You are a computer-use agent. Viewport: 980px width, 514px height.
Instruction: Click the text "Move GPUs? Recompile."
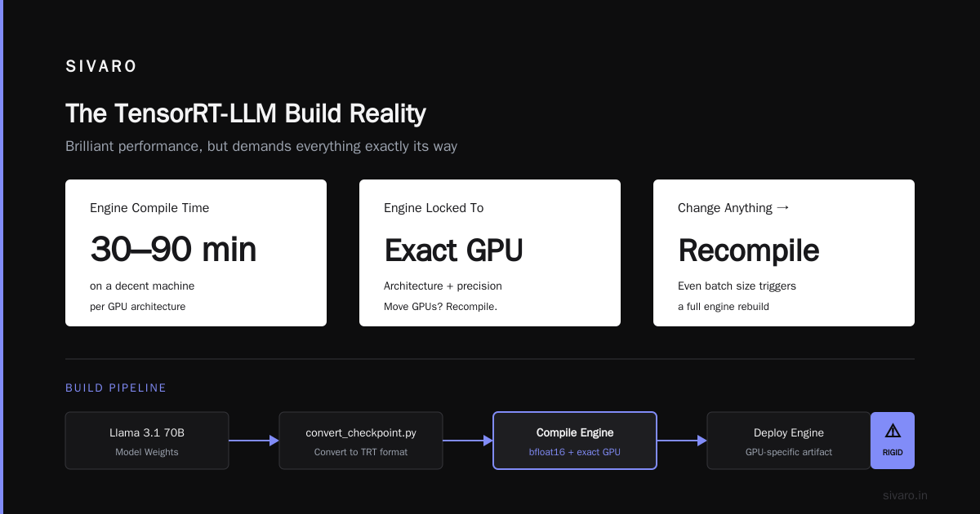click(440, 307)
